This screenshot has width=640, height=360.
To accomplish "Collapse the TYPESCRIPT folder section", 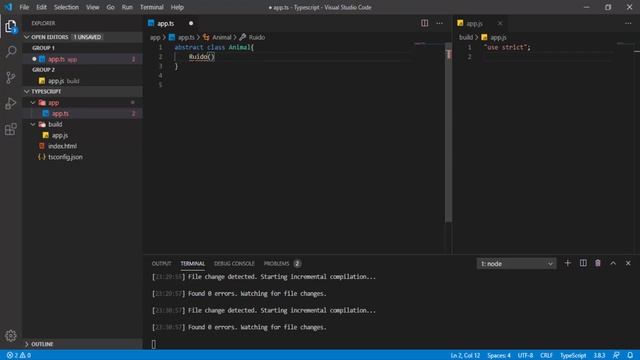I will tap(82, 91).
